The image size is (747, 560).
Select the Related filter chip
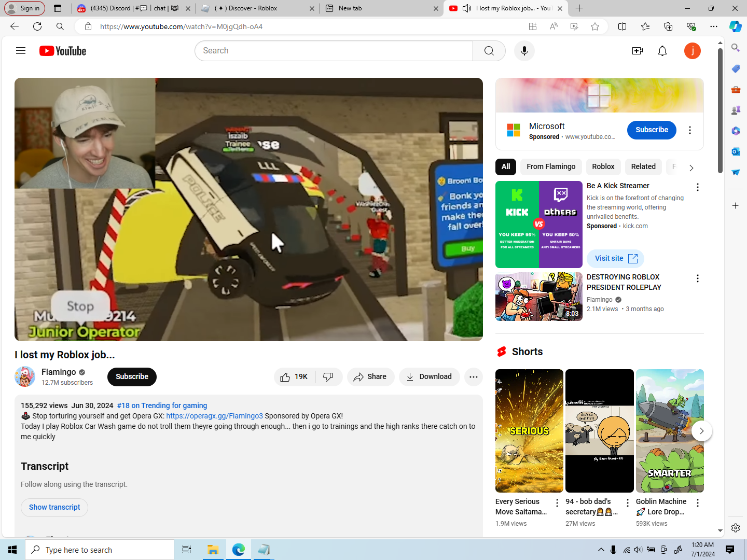(x=643, y=166)
